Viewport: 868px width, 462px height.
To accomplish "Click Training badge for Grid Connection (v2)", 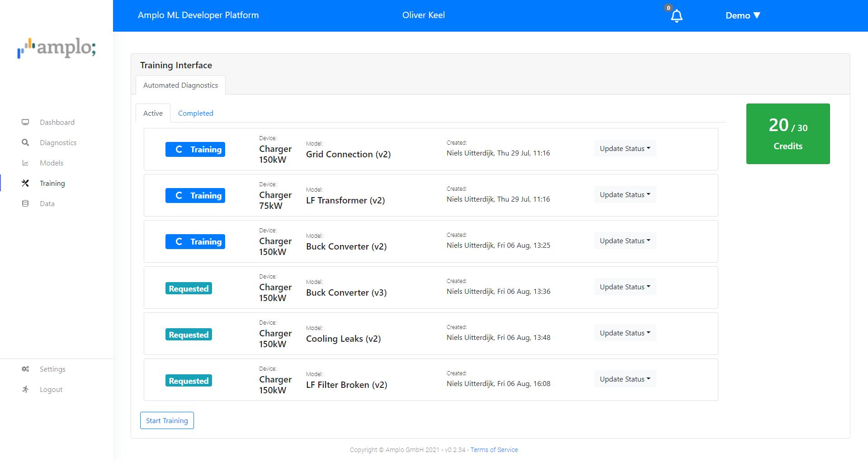I will tap(195, 149).
